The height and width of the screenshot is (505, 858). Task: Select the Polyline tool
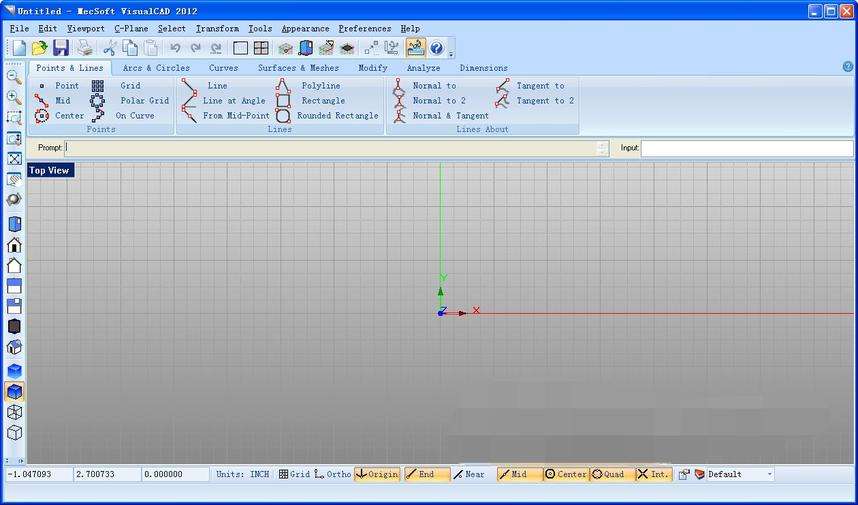[x=308, y=85]
